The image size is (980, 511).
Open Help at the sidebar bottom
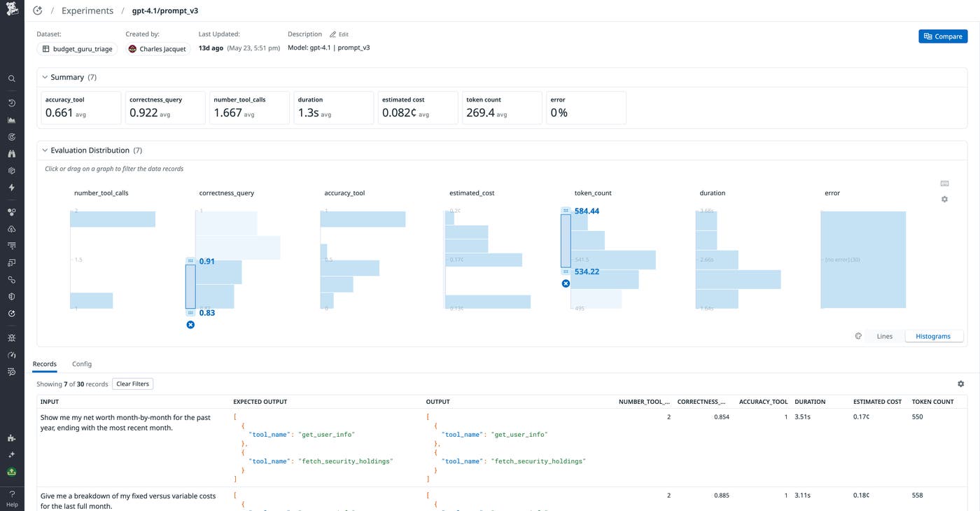(x=12, y=498)
